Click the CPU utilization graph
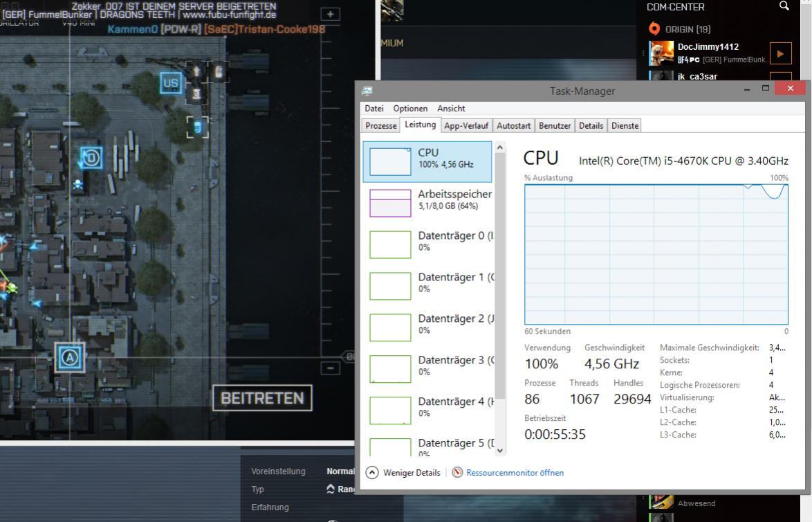Viewport: 812px width, 522px height. tap(656, 255)
